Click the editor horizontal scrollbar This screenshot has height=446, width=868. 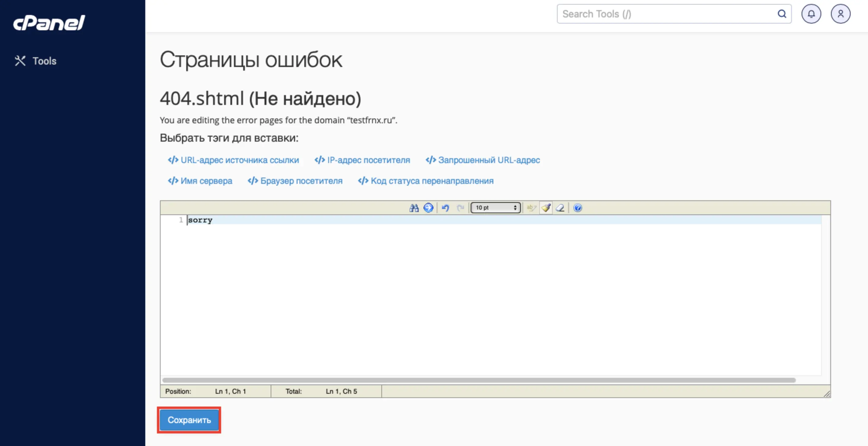(479, 380)
